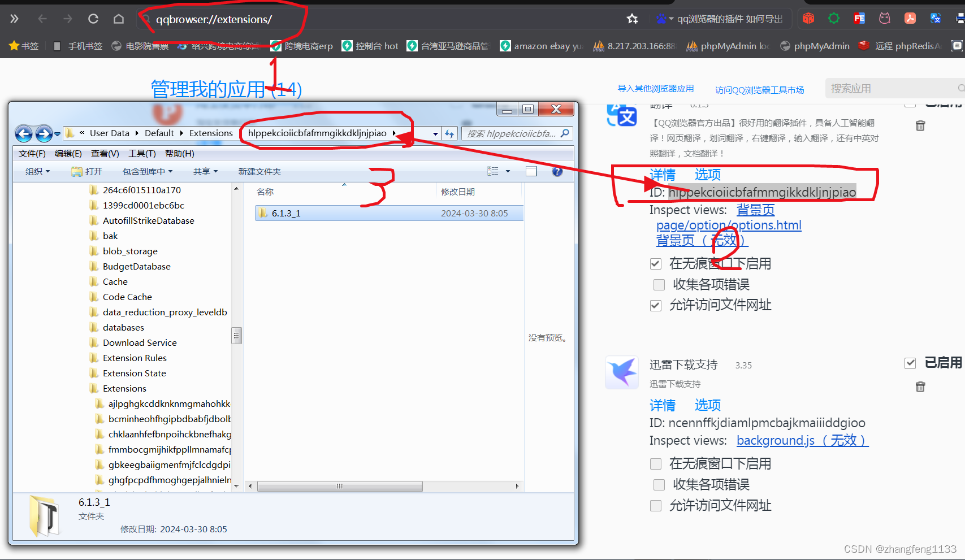Viewport: 965px width, 560px height.
Task: Open 详情 of the translate extension
Action: point(663,175)
